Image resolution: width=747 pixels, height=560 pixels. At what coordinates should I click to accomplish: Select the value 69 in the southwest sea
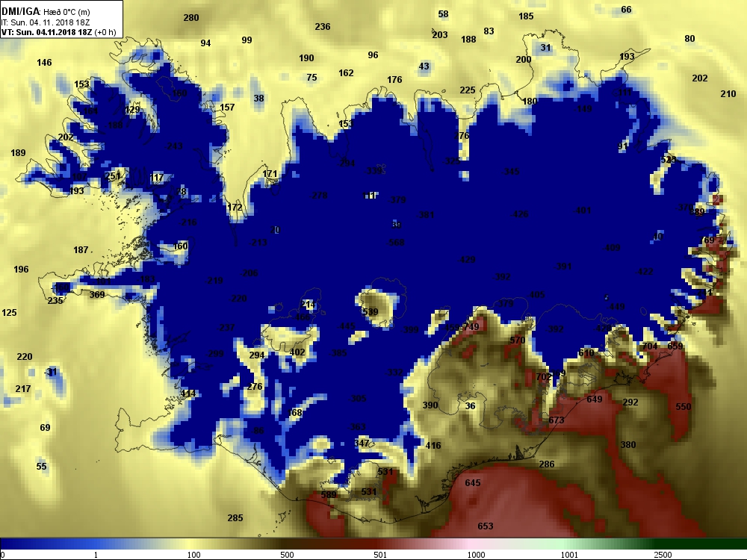pos(45,428)
